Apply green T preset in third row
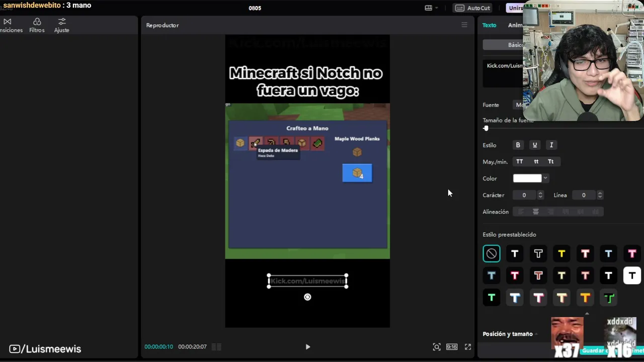 click(x=492, y=298)
